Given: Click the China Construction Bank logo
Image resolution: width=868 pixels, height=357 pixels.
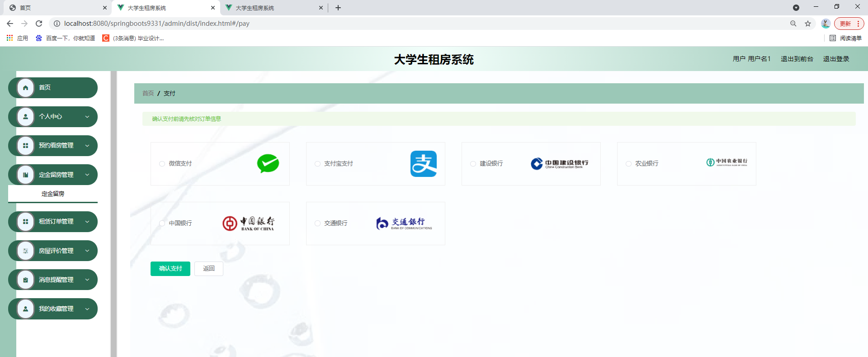Looking at the screenshot, I should coord(560,164).
